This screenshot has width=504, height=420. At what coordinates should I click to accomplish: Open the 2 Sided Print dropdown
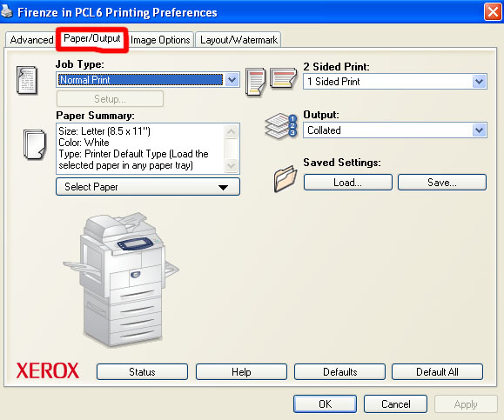[x=395, y=82]
